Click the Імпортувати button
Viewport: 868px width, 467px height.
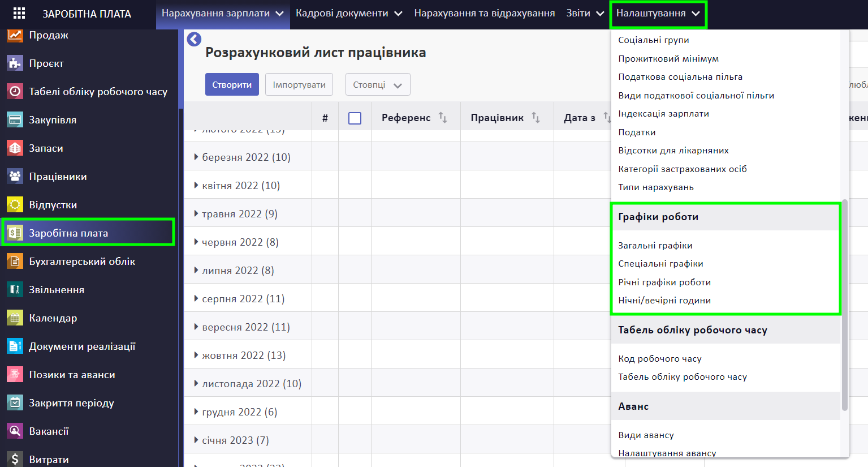(x=299, y=84)
